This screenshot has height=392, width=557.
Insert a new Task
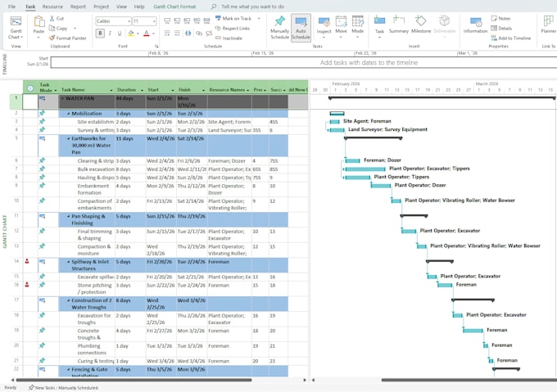click(x=379, y=27)
